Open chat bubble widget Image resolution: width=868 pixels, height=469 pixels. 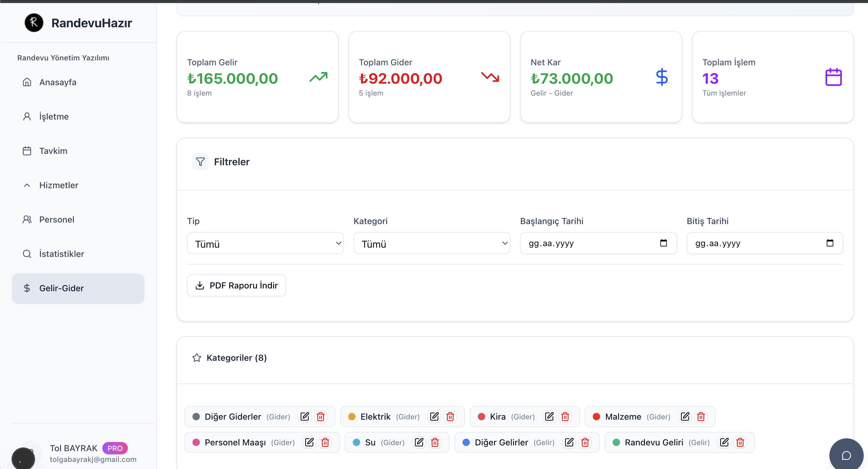(x=846, y=455)
